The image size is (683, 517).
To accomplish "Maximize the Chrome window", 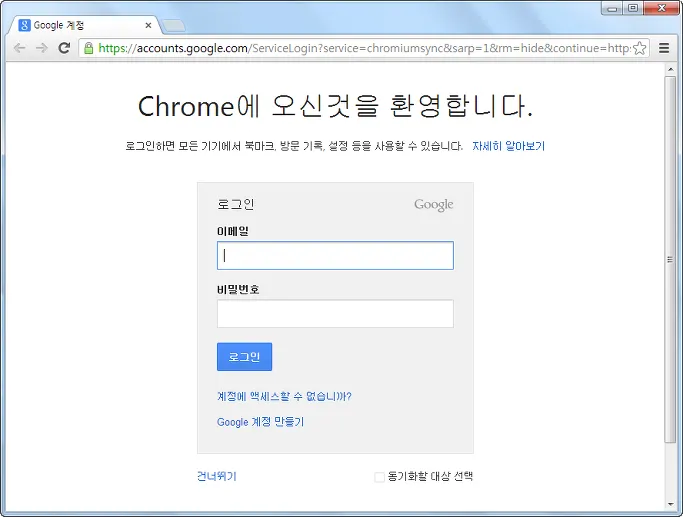I will point(634,8).
